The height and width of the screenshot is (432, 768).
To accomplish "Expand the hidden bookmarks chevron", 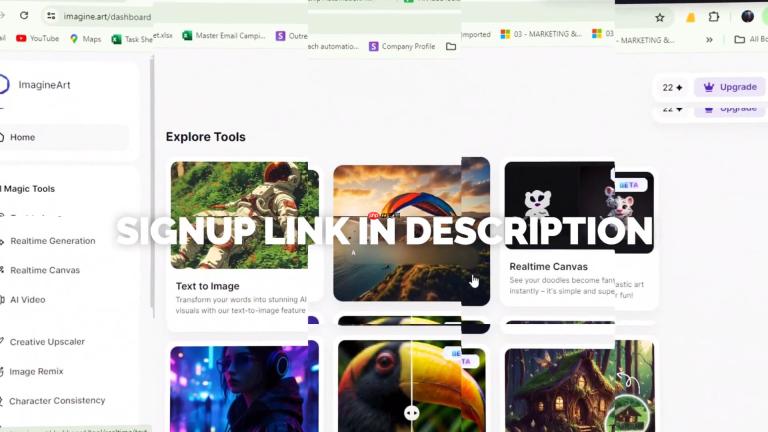I will pos(709,40).
